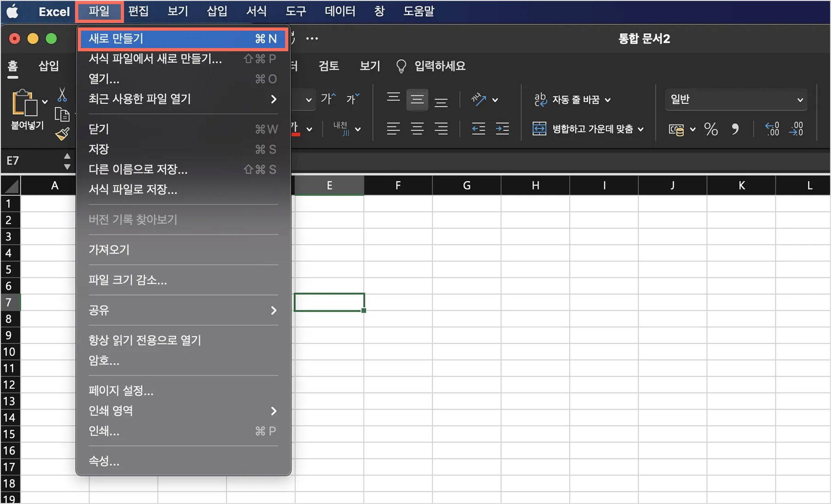Switch to the 홈 ribbon tab

13,66
